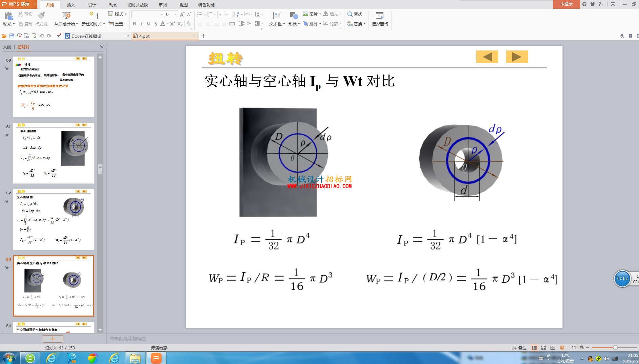Expand the font color dropdown arrow
The width and height of the screenshot is (639, 364).
click(167, 24)
